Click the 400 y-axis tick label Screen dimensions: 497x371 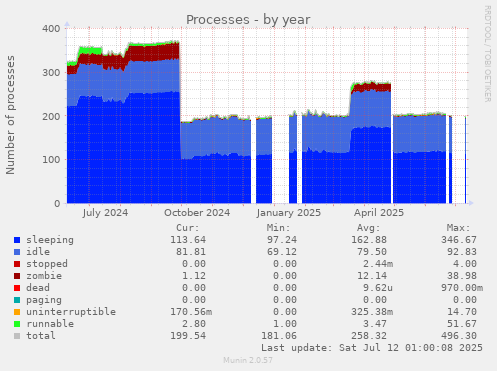click(51, 29)
